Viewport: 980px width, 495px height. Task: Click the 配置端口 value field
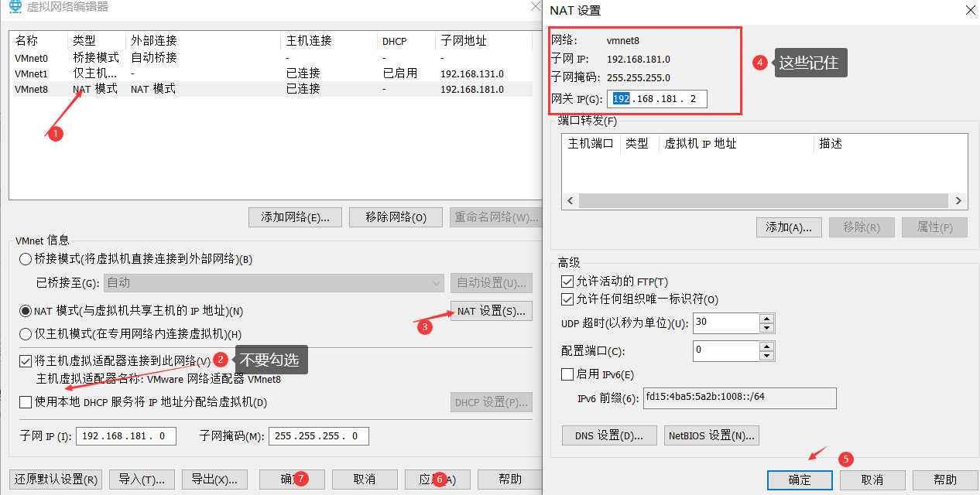(x=726, y=350)
